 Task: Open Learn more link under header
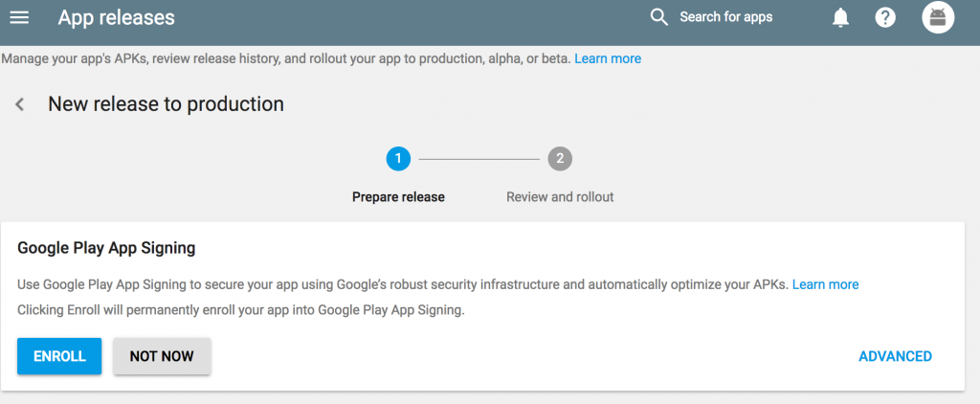tap(608, 58)
